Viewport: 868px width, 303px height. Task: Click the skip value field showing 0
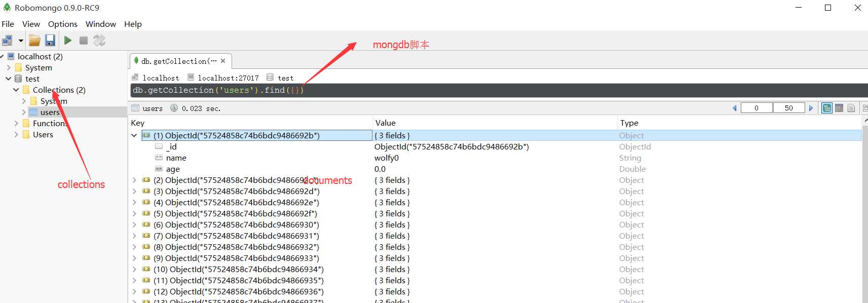point(757,108)
